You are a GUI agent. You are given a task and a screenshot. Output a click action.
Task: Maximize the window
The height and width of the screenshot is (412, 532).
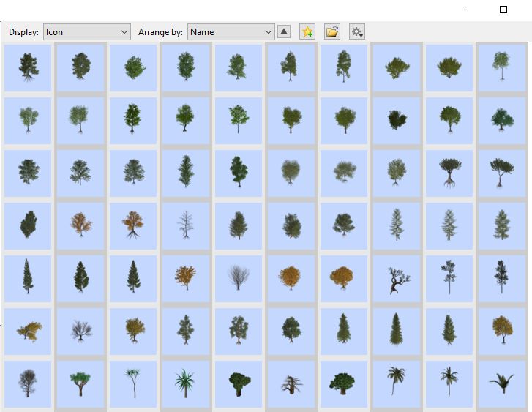point(503,10)
